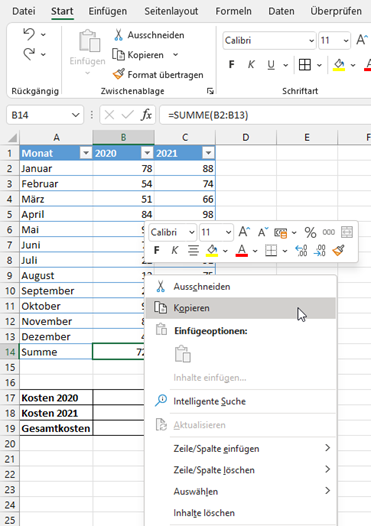Open Zeile/Spalte einfügen submenu
371x526 pixels.
tap(241, 449)
